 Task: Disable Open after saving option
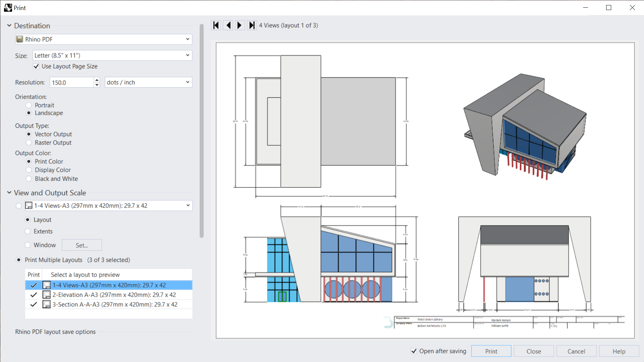point(414,351)
